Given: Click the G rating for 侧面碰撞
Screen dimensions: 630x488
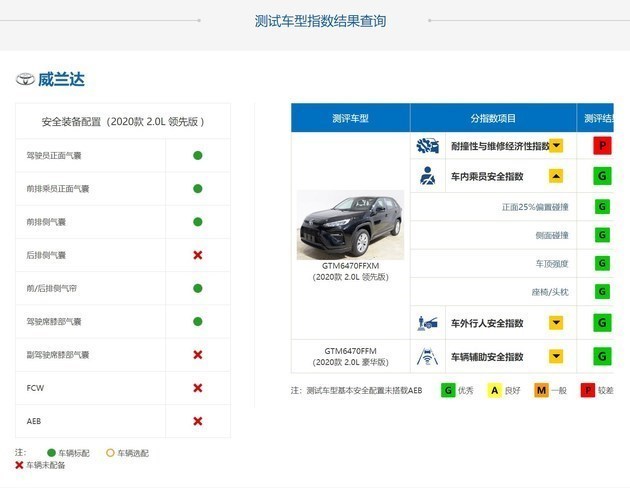Looking at the screenshot, I should pyautogui.click(x=602, y=235).
